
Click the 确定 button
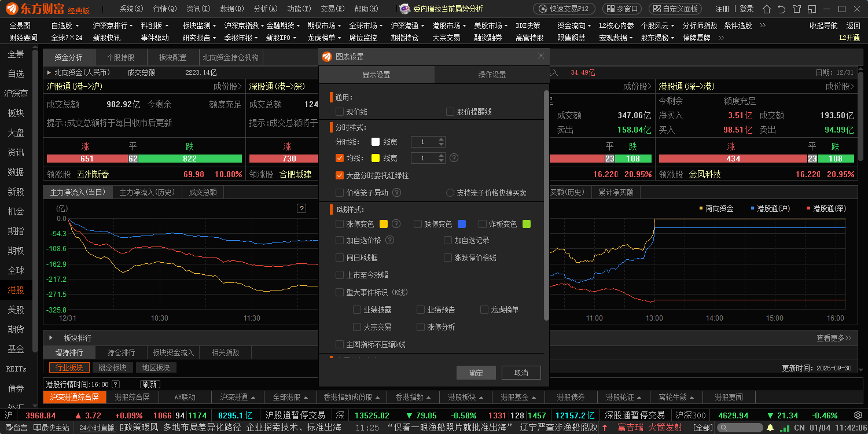(476, 373)
